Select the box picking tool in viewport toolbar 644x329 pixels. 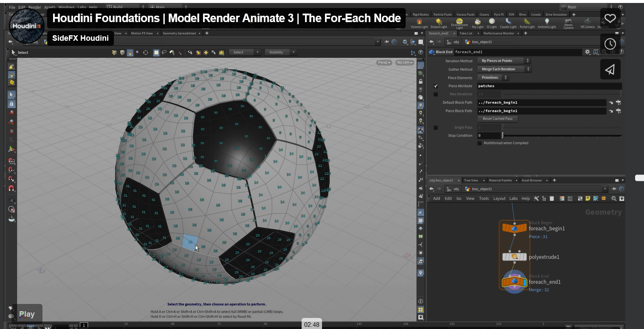(x=156, y=52)
